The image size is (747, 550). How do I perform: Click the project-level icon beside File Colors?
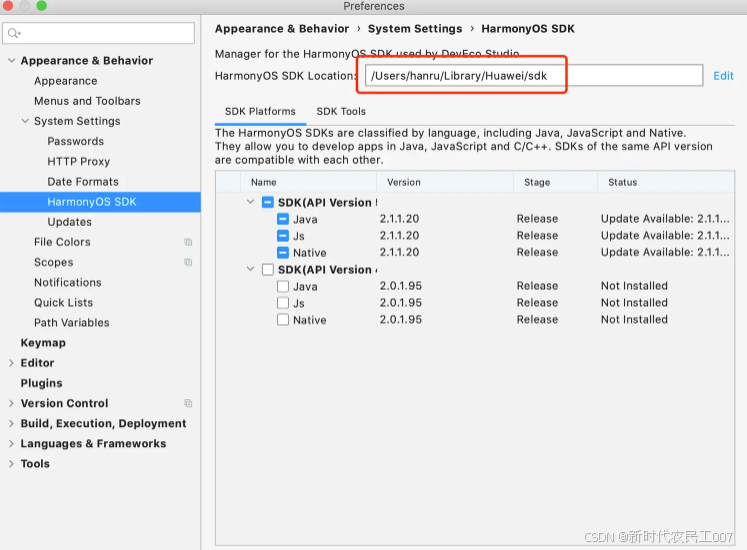coord(188,242)
